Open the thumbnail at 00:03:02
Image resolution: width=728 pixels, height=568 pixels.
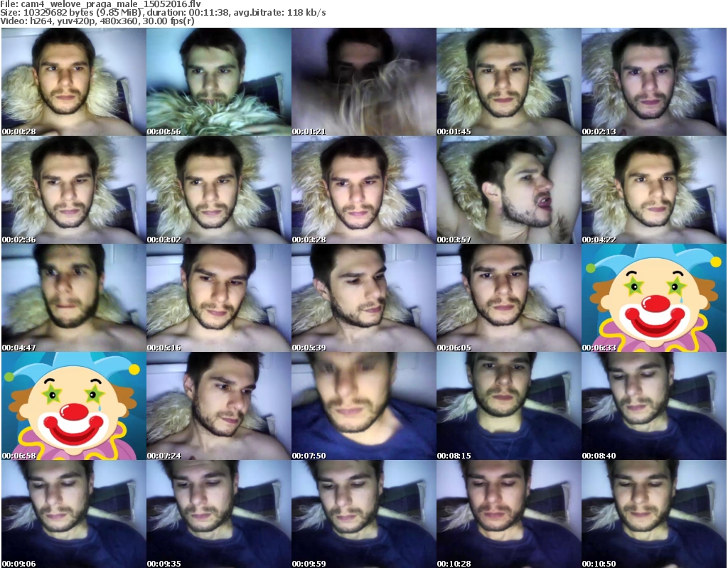(219, 190)
